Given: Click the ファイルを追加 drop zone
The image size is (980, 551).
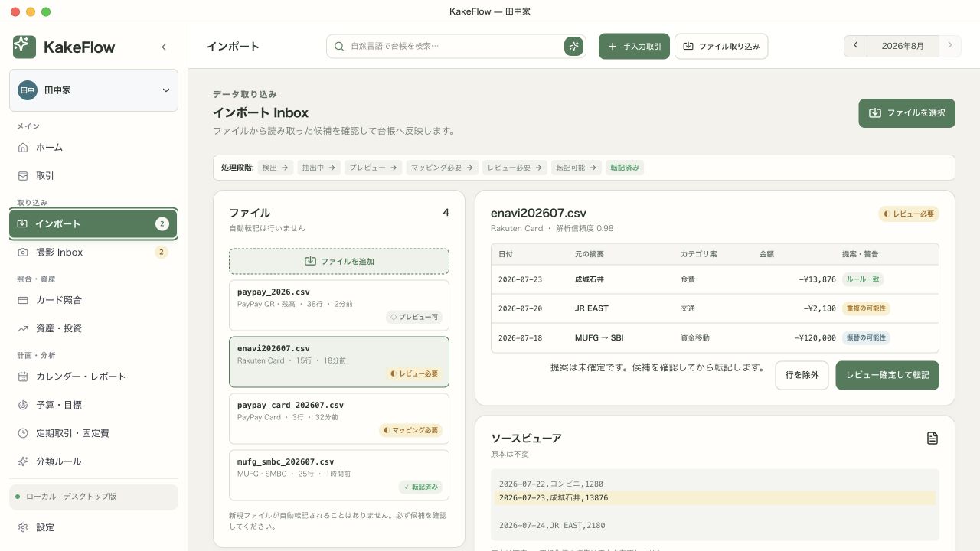Looking at the screenshot, I should coord(339,261).
